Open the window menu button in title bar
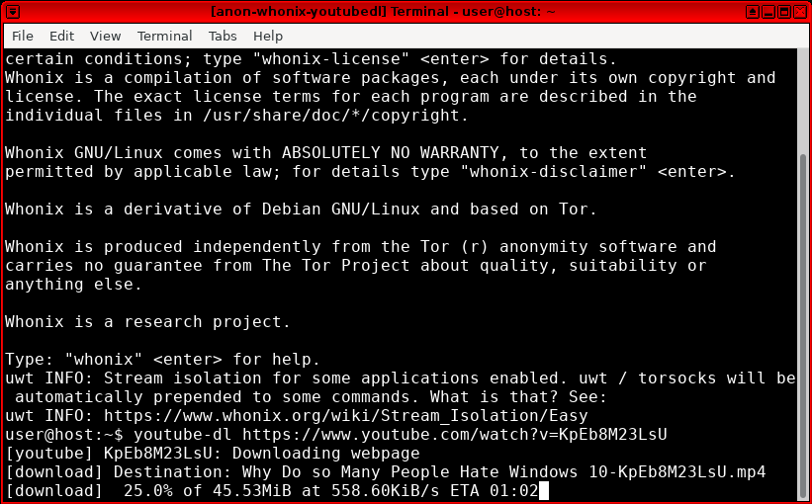The height and width of the screenshot is (504, 812). pos(12,11)
